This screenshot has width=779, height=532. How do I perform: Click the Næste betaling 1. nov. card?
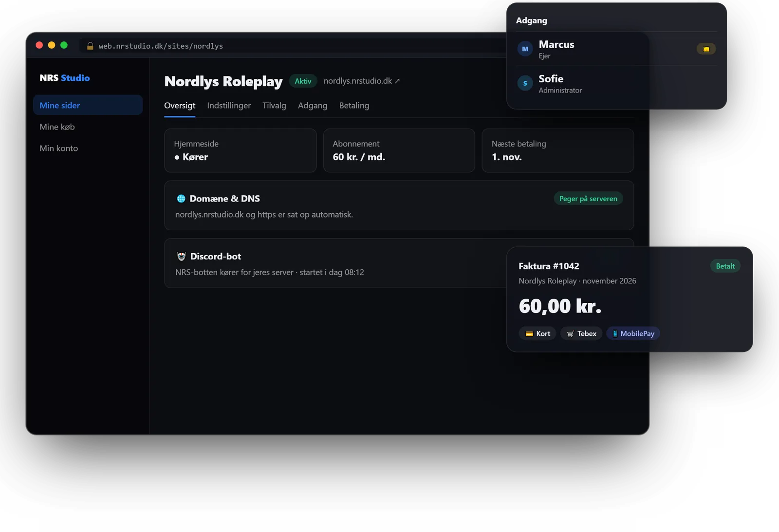click(x=558, y=150)
